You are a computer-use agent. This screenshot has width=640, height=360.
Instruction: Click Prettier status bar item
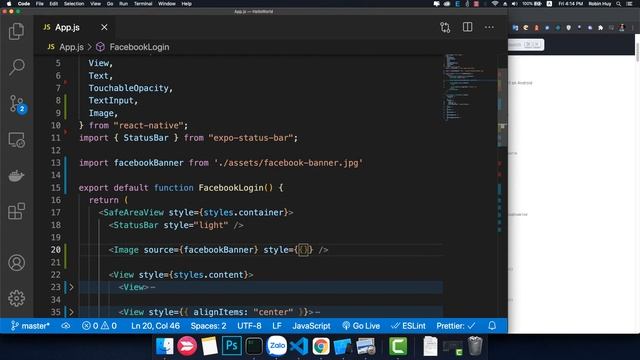pos(456,326)
